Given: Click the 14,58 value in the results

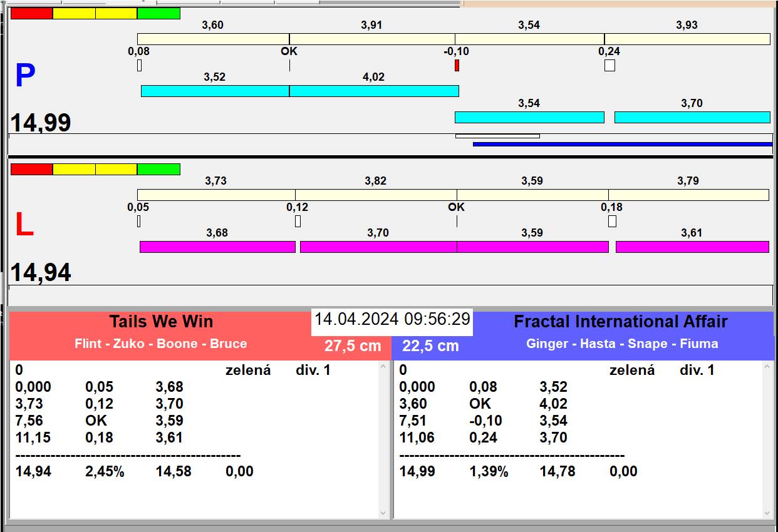Looking at the screenshot, I should [x=174, y=472].
